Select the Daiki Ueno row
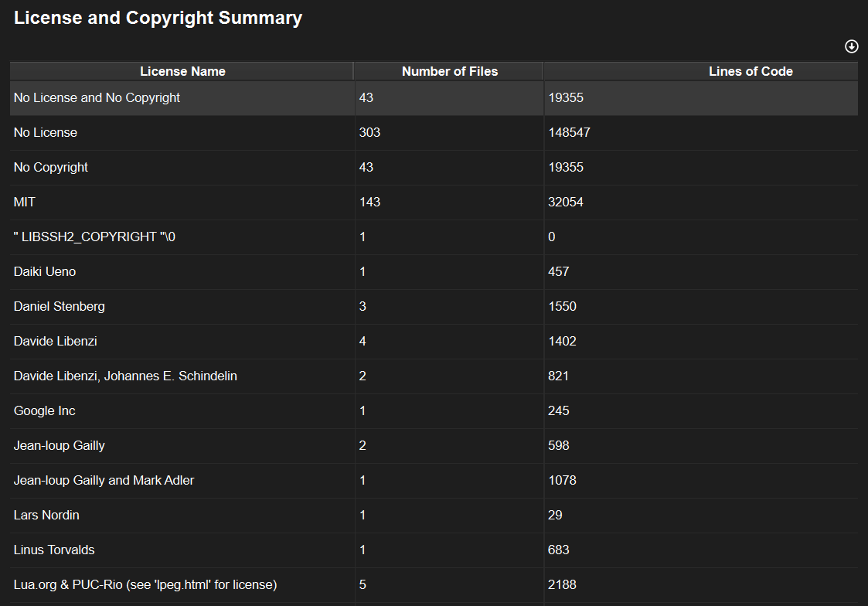 point(45,272)
